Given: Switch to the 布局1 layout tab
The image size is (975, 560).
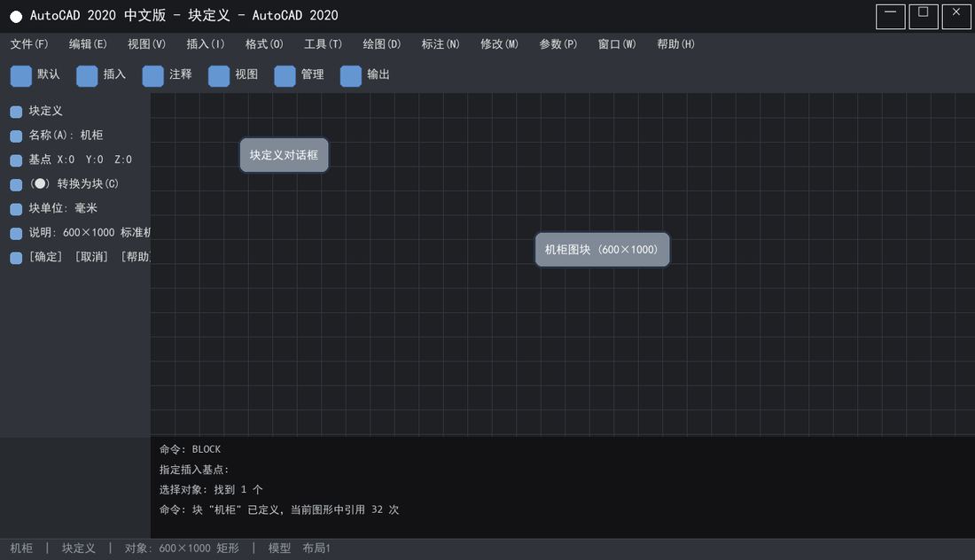Looking at the screenshot, I should (316, 548).
